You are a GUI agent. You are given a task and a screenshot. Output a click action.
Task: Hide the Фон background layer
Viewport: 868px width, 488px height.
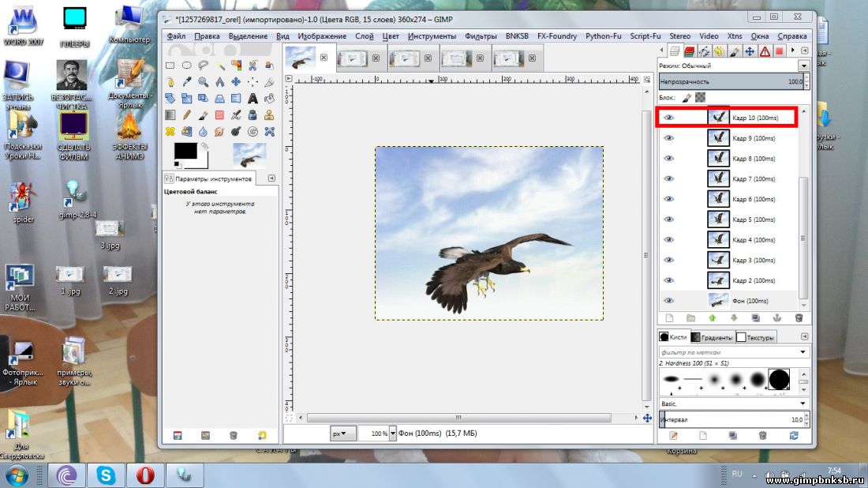(x=669, y=301)
